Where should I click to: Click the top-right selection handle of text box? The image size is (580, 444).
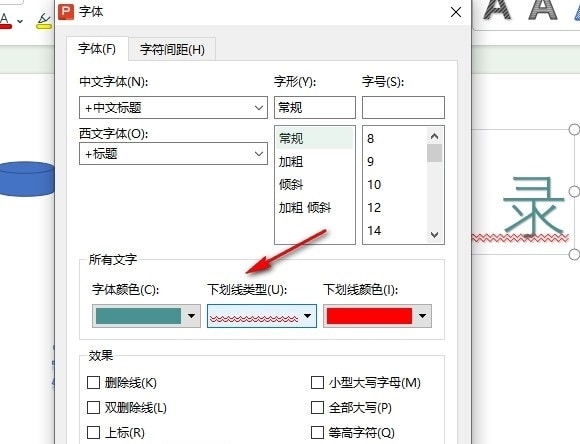pos(574,130)
